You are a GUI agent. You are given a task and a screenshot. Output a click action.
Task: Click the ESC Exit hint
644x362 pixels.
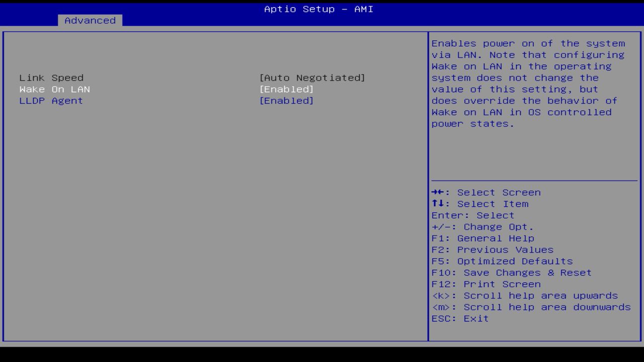coord(459,318)
